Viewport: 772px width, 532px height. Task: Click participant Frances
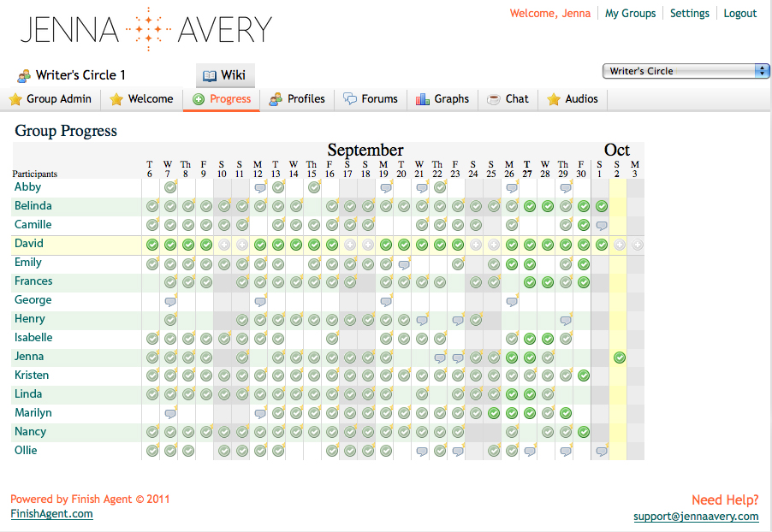click(33, 281)
